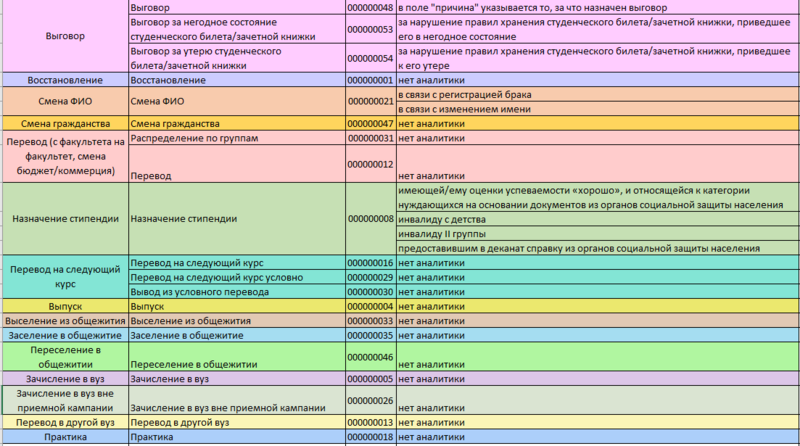Viewport: 800px width, 446px height.
Task: Click the 'в связи с изменением имени' cell
Action: click(597, 108)
